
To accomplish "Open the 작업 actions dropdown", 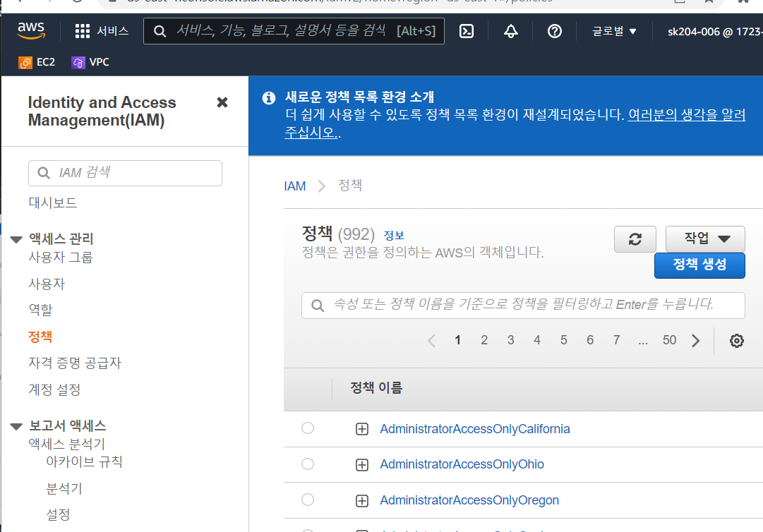I will [705, 238].
